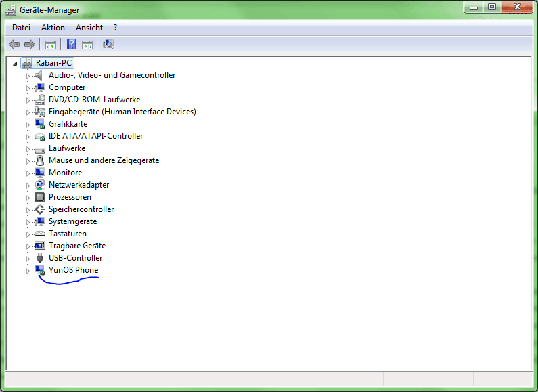Click the Grafikkarte display adapter icon

(40, 124)
